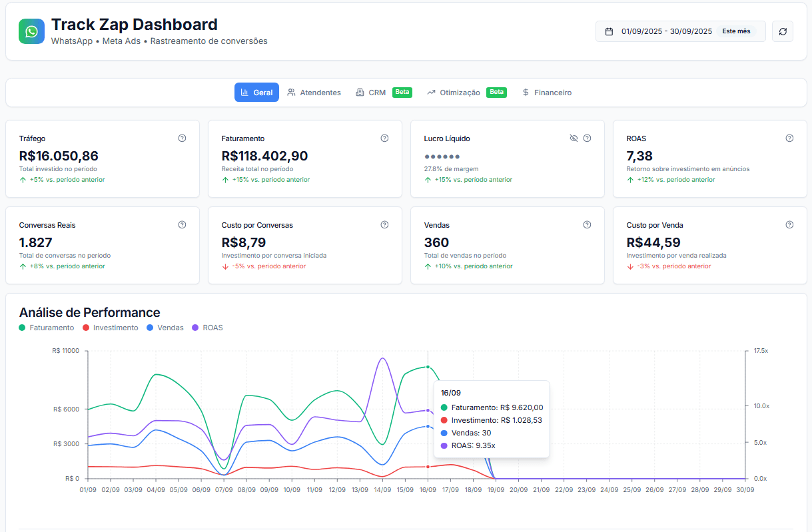Viewport: 812px width, 532px height.
Task: Click Este mês to select current month
Action: (x=737, y=31)
